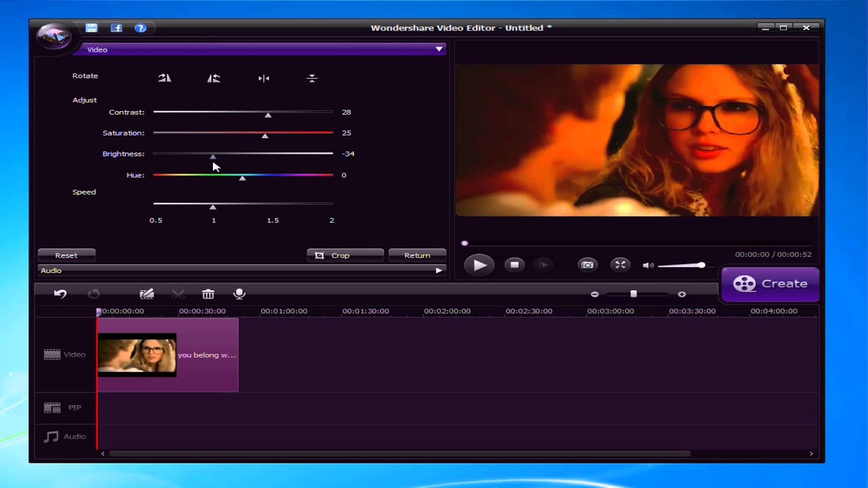Undo the last edit in the timeline toolbar

60,293
